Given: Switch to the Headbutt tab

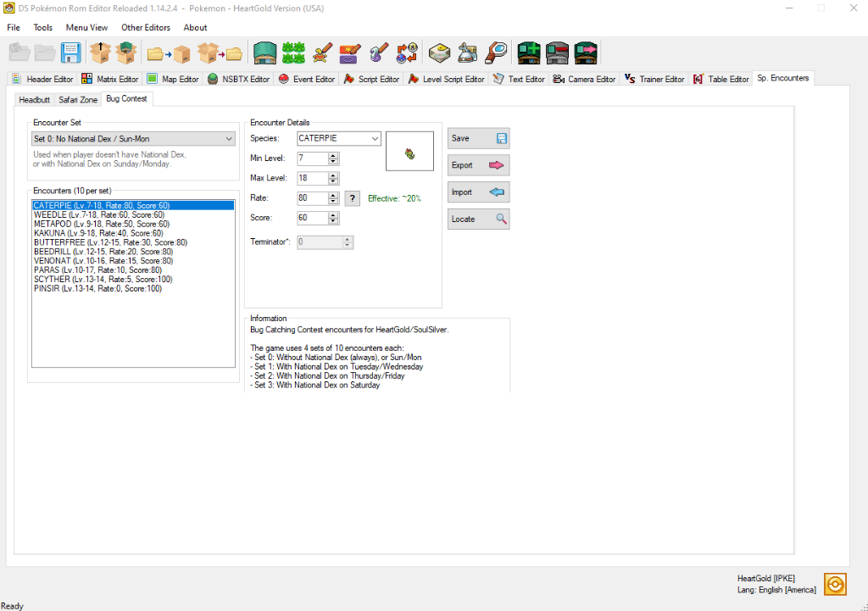Looking at the screenshot, I should [34, 99].
